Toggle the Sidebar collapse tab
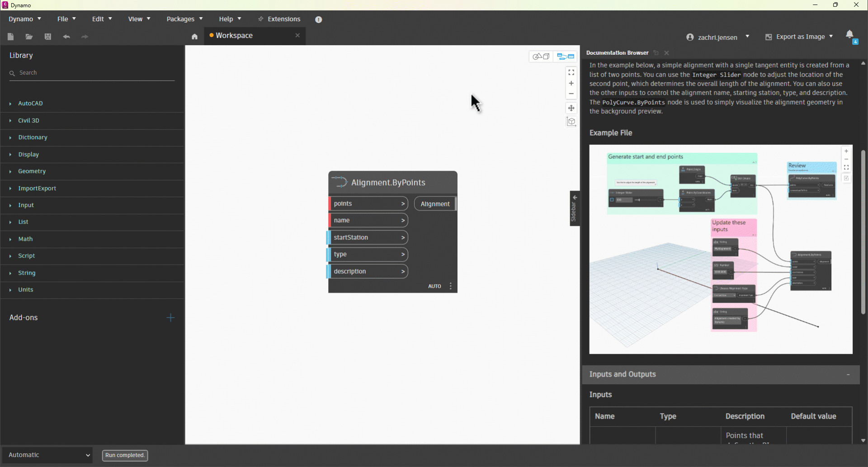The width and height of the screenshot is (868, 467). coord(575,208)
